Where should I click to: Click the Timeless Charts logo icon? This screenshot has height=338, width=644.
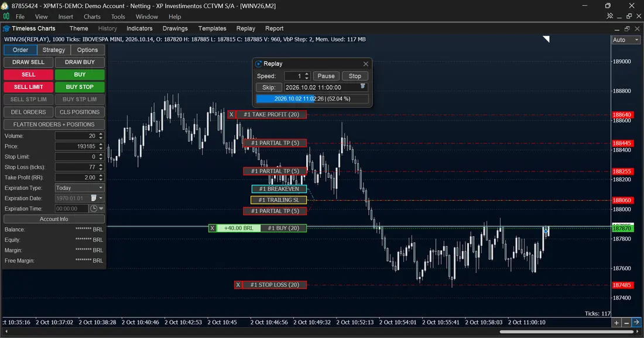coord(6,29)
